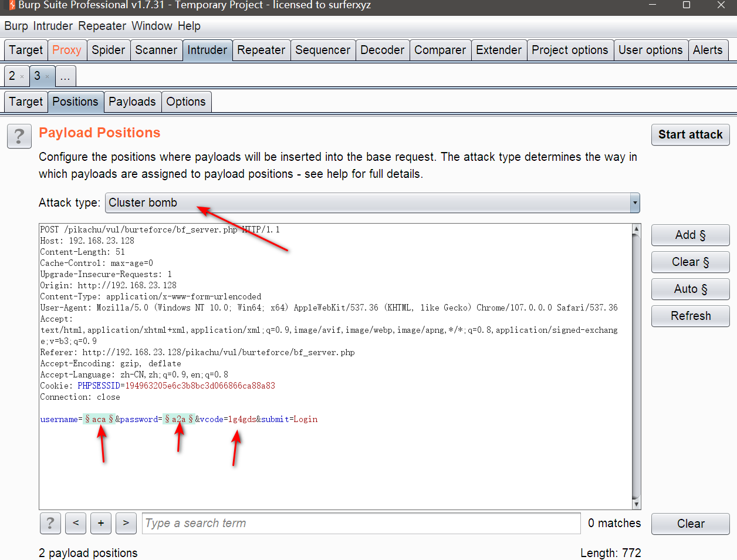Click the search help question mark icon

[50, 523]
